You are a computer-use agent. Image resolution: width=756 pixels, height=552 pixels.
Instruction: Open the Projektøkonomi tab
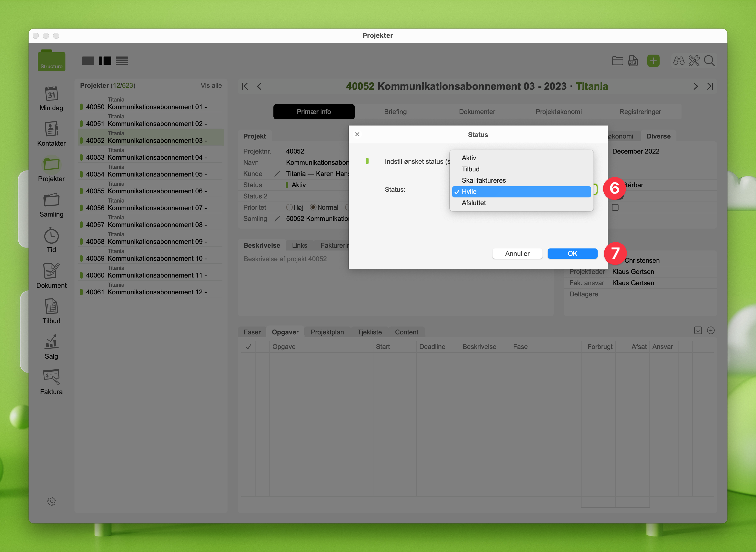point(558,112)
